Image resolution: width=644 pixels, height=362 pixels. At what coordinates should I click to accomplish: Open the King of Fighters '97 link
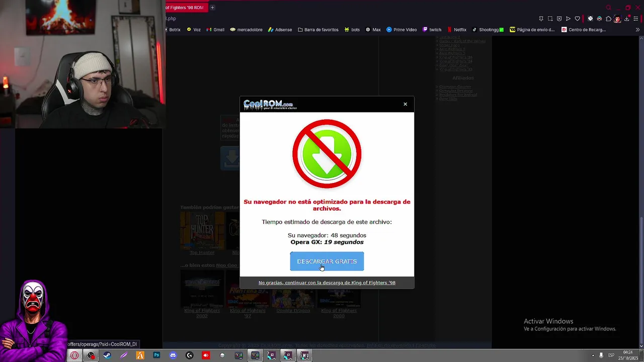pyautogui.click(x=248, y=313)
